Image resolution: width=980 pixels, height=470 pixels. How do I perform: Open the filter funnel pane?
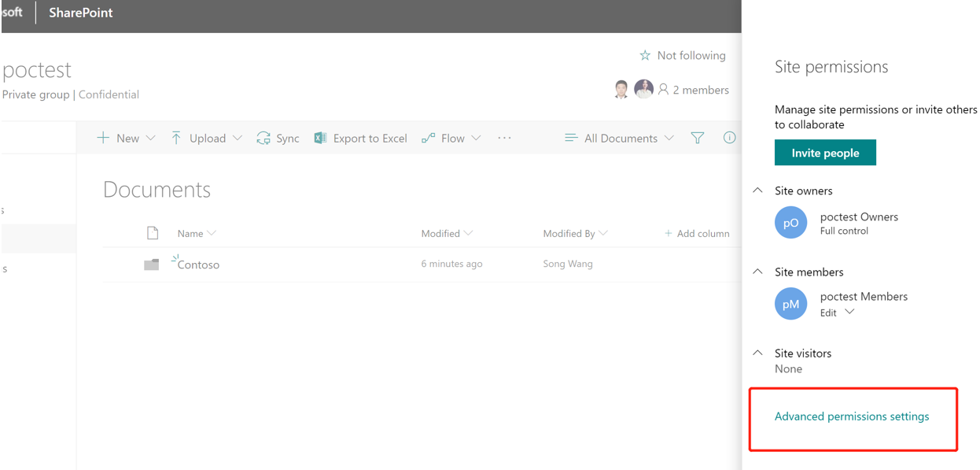(x=697, y=138)
